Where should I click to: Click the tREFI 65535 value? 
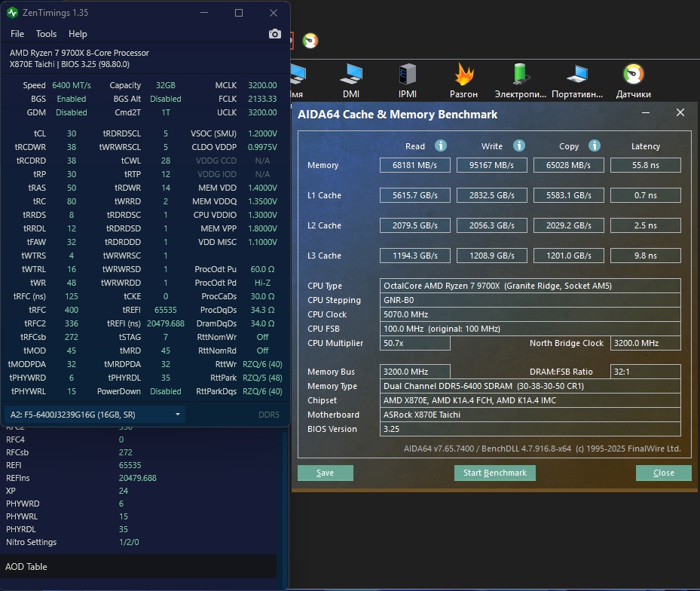(x=166, y=310)
